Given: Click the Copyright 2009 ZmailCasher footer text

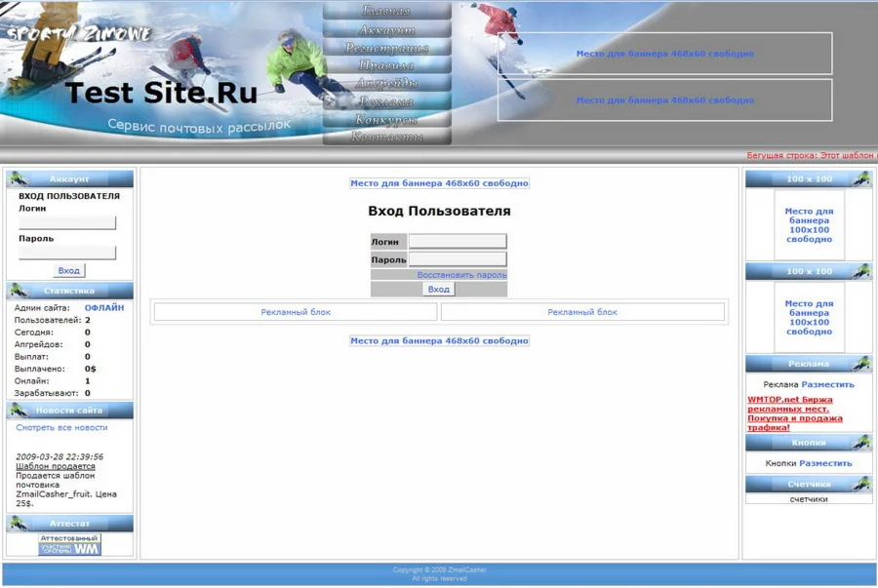Looking at the screenshot, I should tap(440, 570).
